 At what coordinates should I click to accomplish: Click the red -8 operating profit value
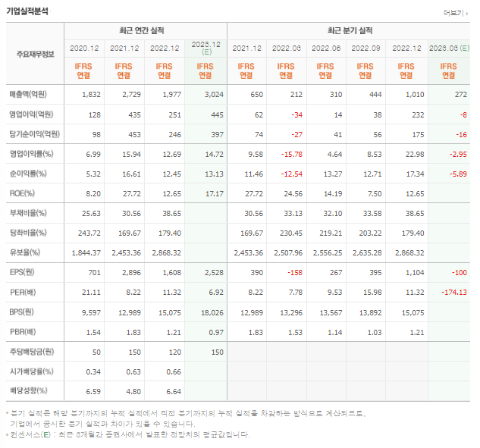pyautogui.click(x=463, y=114)
